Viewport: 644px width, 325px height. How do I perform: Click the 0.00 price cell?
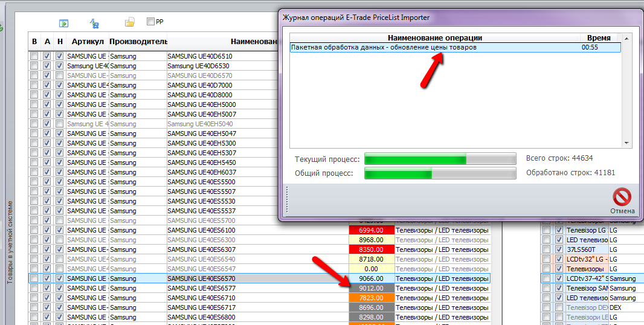tap(372, 269)
